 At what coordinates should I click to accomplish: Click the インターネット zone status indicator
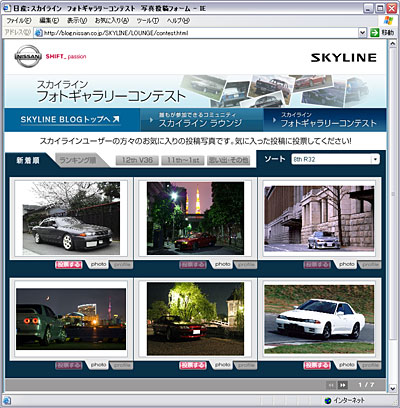(x=345, y=400)
